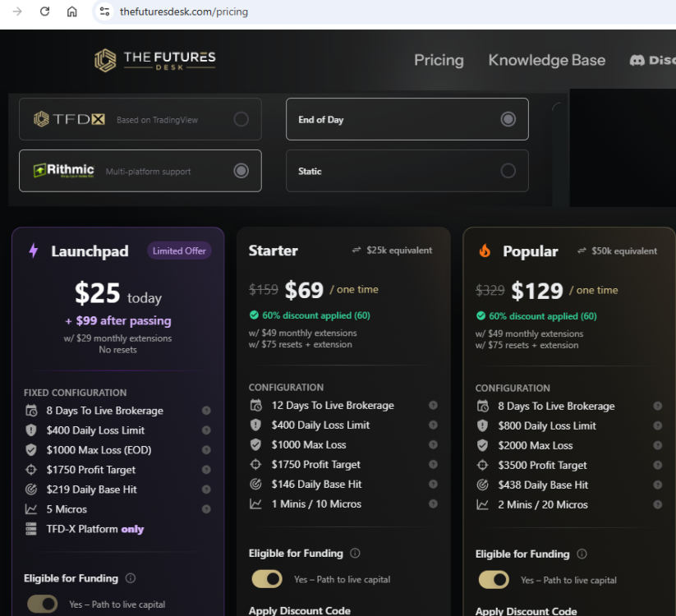Screen dimensions: 676x616
Task: Click The Futures Desk logo
Action: click(x=154, y=60)
